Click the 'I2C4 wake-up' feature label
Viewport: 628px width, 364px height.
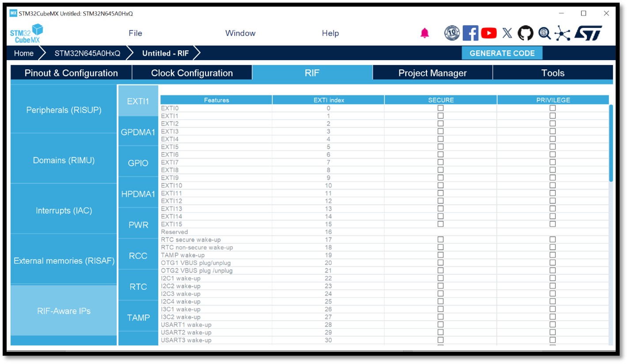tap(180, 301)
